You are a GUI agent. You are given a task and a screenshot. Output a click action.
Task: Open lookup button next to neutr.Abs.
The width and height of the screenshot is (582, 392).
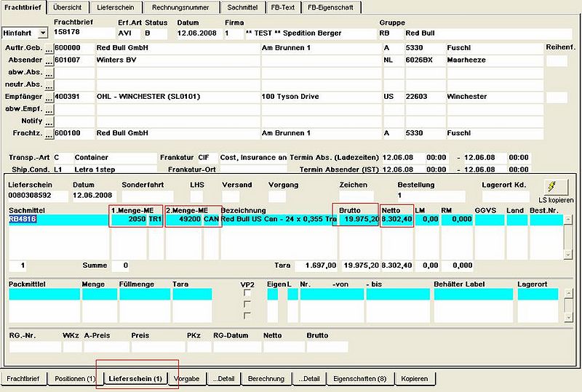pyautogui.click(x=49, y=85)
